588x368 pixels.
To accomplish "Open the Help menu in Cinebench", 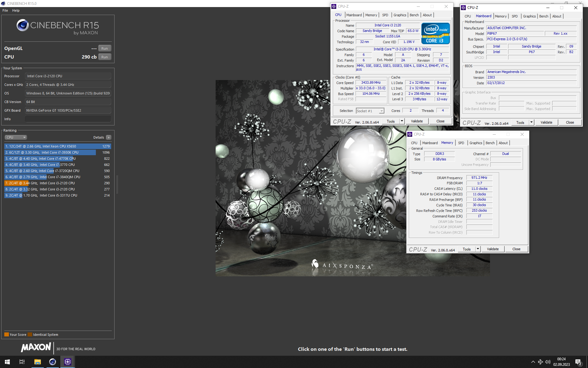I will click(16, 10).
